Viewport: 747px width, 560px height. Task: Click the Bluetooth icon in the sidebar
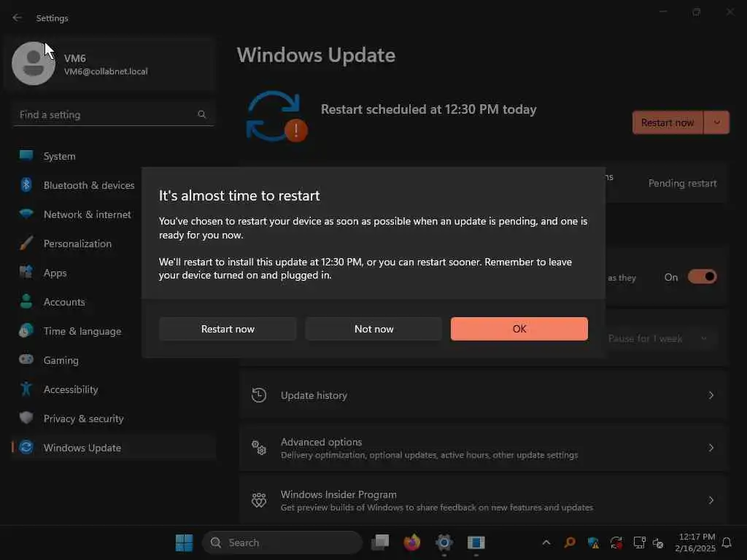pos(26,184)
